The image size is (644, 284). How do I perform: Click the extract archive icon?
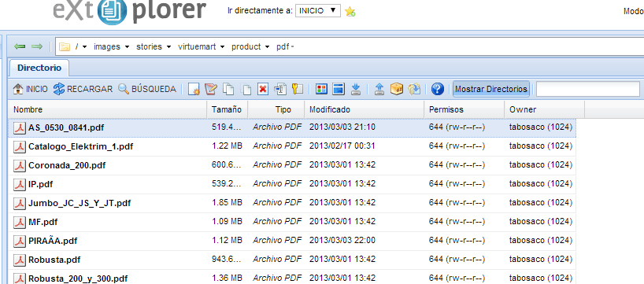click(414, 89)
